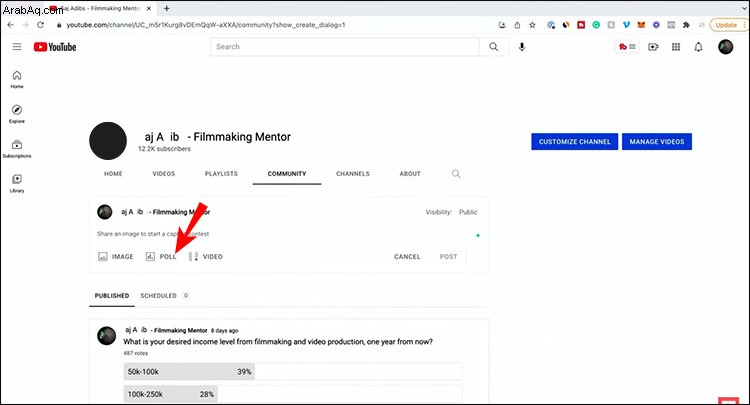Show PUBLISHED posts tab
Screen dimensions: 750x405
coord(112,296)
